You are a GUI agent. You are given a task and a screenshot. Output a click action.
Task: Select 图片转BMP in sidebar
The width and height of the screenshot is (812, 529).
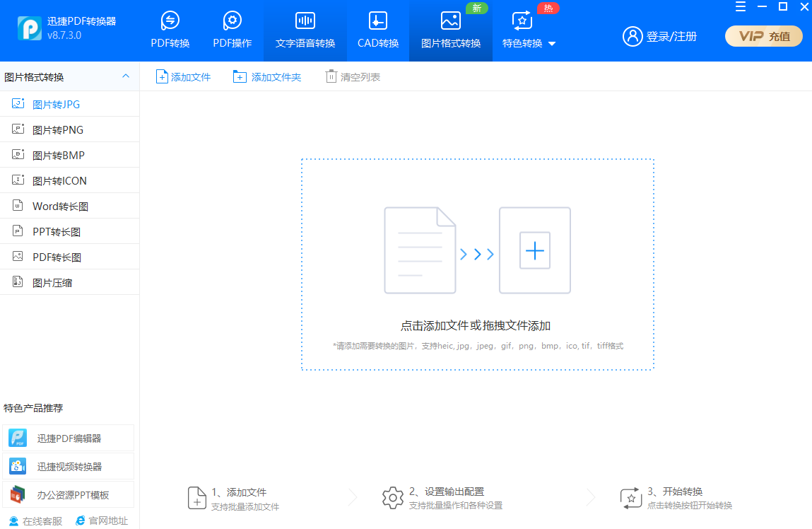69,155
